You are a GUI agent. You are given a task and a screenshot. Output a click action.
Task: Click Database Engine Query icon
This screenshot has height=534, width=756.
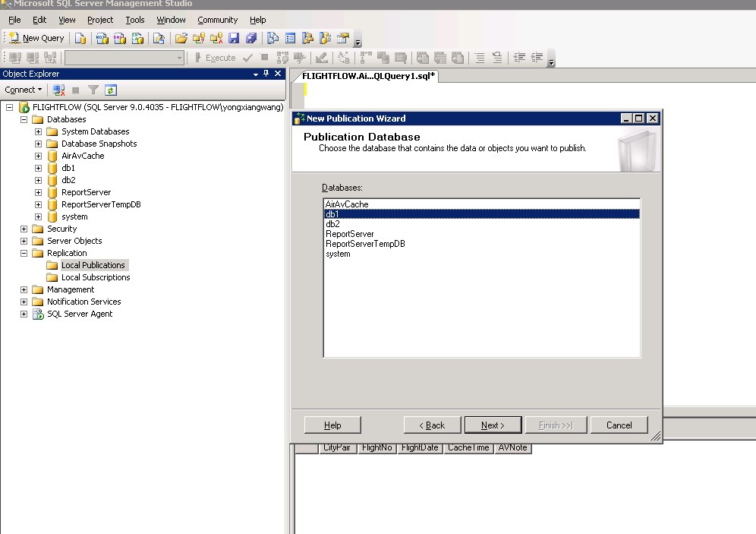[80, 38]
